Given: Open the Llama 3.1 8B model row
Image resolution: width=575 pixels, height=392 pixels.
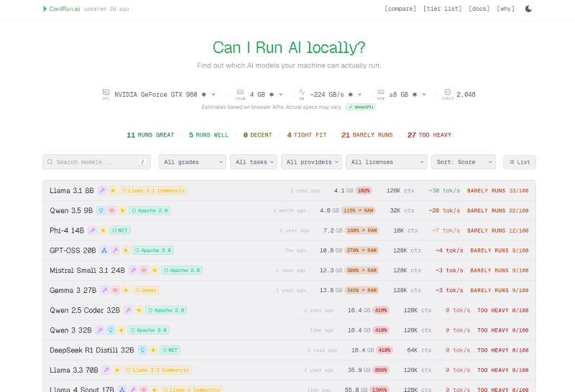Looking at the screenshot, I should (x=289, y=190).
